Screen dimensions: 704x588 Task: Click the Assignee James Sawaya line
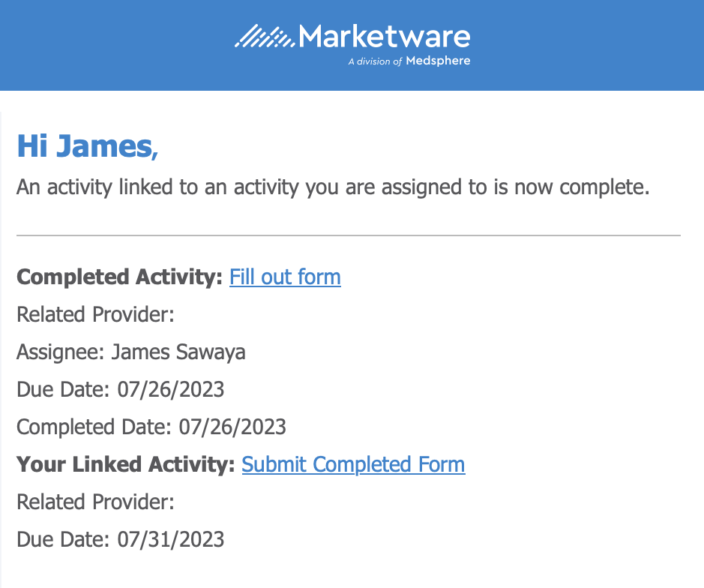pos(131,352)
